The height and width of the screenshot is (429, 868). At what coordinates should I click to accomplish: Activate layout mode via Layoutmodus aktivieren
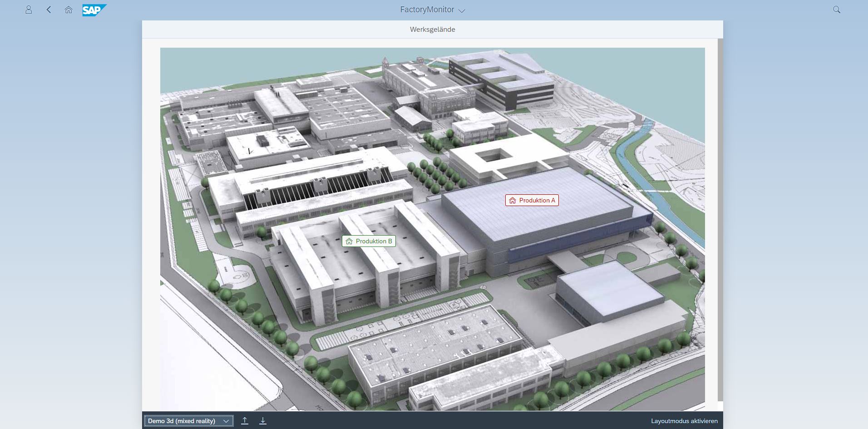click(x=684, y=421)
